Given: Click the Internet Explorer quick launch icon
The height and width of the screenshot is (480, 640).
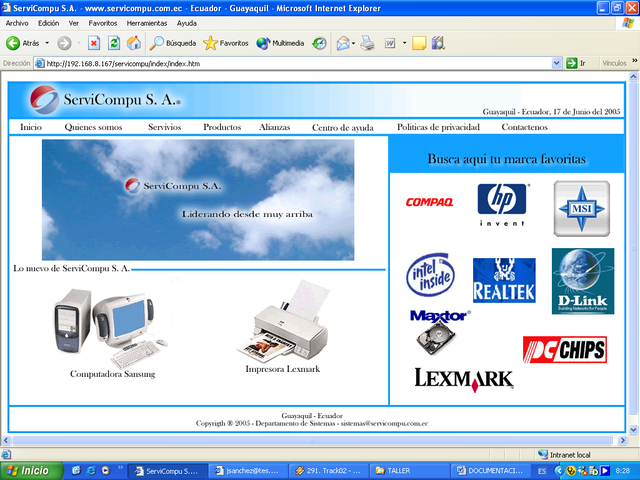Looking at the screenshot, I should 91,471.
